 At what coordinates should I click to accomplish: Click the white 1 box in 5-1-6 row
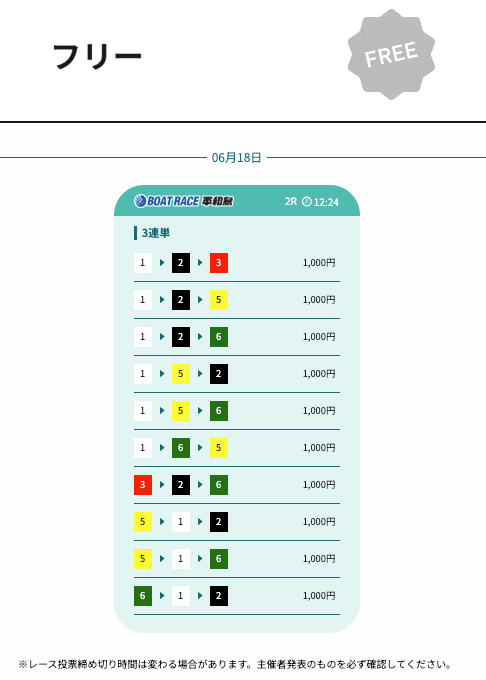click(x=181, y=559)
